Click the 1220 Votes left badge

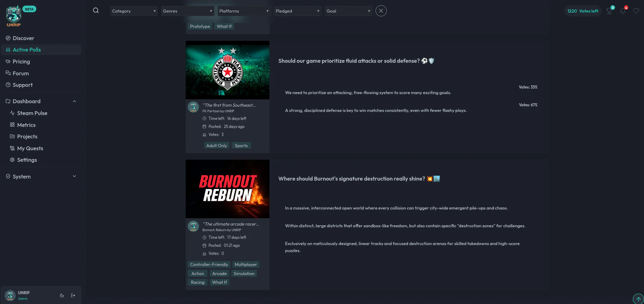click(x=583, y=11)
